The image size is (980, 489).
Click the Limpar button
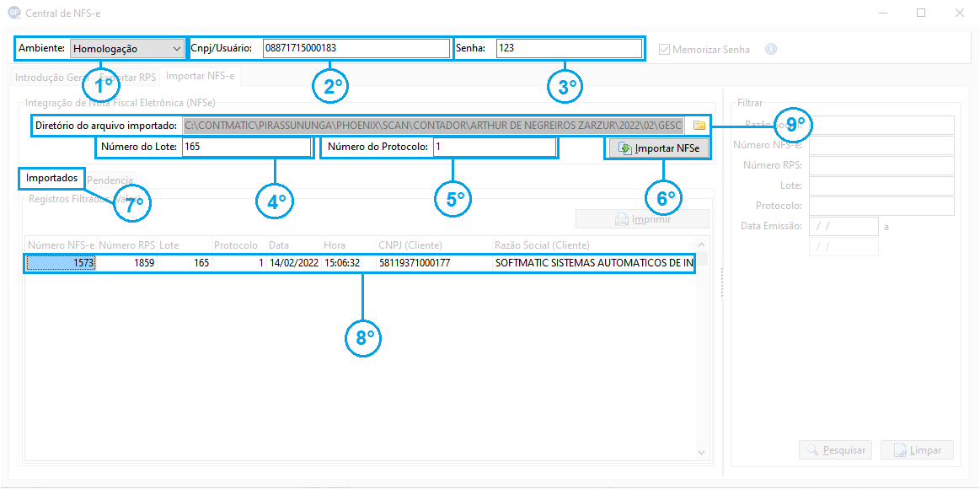point(917,449)
